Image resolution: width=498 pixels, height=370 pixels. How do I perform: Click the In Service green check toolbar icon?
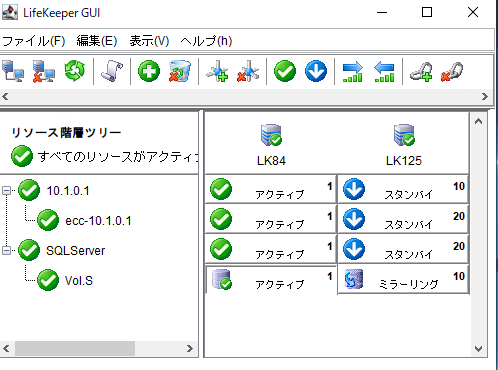tap(285, 71)
